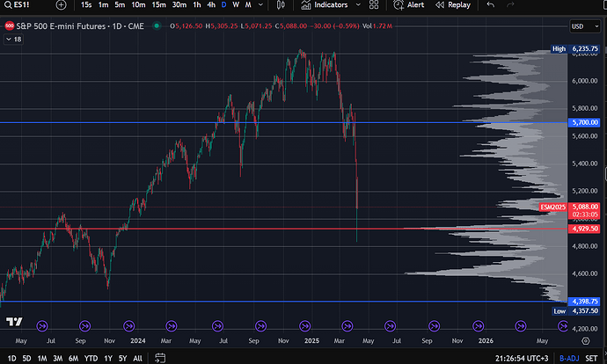Click the add symbol plus icon
This screenshot has height=364, width=607.
(61, 5)
